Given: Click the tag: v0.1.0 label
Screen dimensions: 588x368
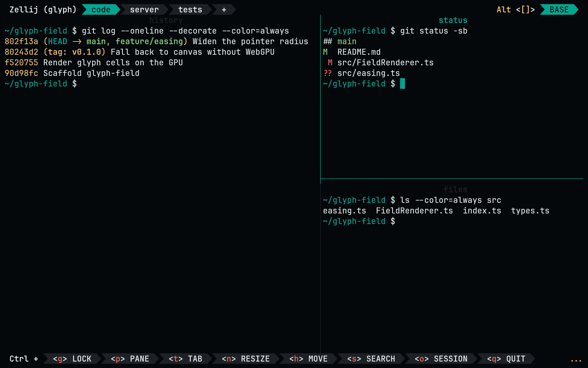Looking at the screenshot, I should pos(74,52).
